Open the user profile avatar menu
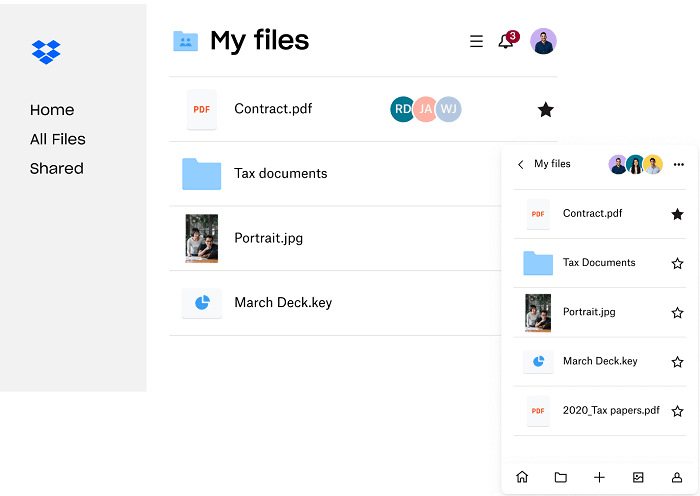The height and width of the screenshot is (496, 700). [543, 41]
